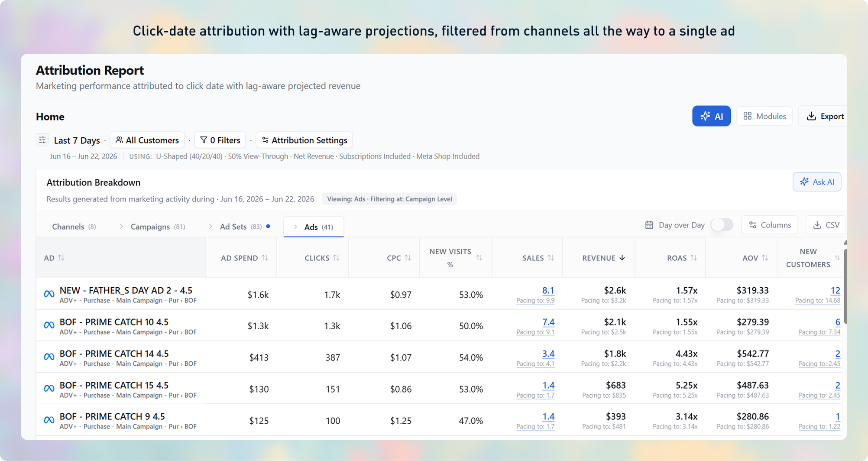Click the $1.6k ad spend value

click(x=258, y=295)
